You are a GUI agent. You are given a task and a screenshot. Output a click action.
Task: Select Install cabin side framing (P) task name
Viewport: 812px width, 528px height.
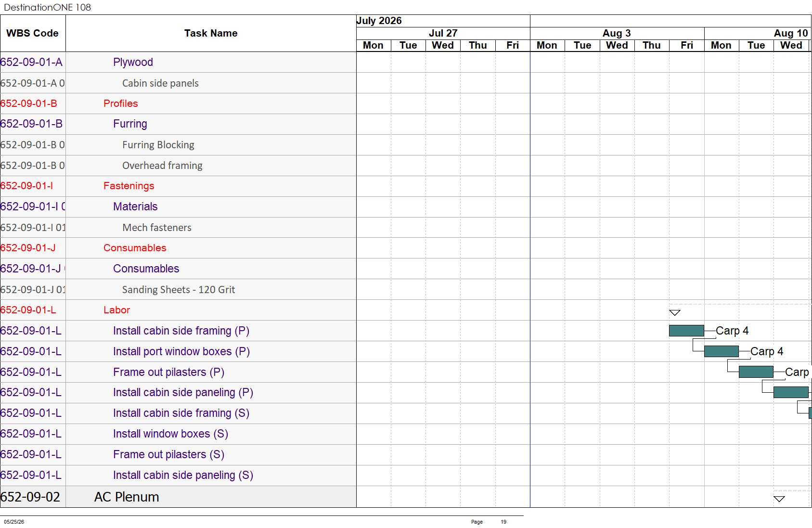[181, 331]
